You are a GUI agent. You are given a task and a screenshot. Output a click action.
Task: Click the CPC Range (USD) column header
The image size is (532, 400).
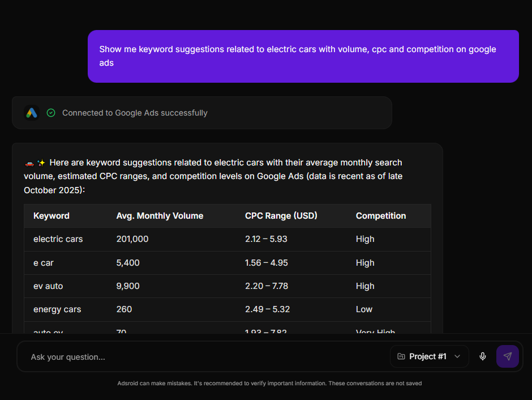coord(281,216)
